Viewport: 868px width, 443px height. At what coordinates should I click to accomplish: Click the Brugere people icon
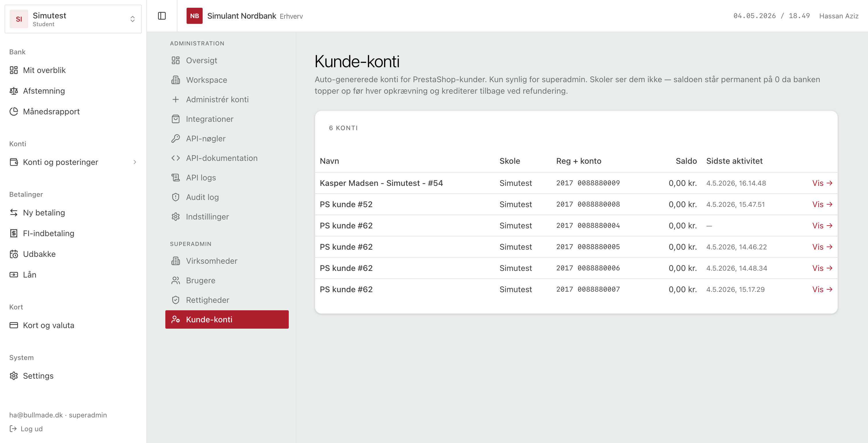[176, 280]
